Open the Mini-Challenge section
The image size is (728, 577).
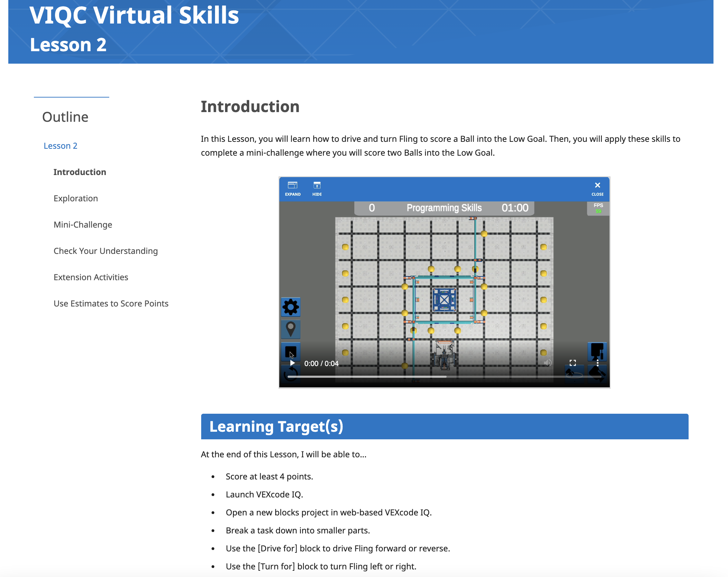point(83,225)
